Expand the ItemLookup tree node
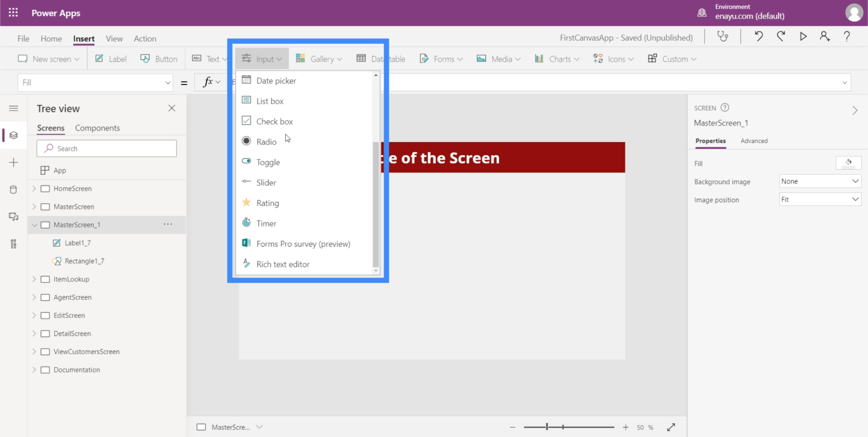868x437 pixels. tap(34, 279)
